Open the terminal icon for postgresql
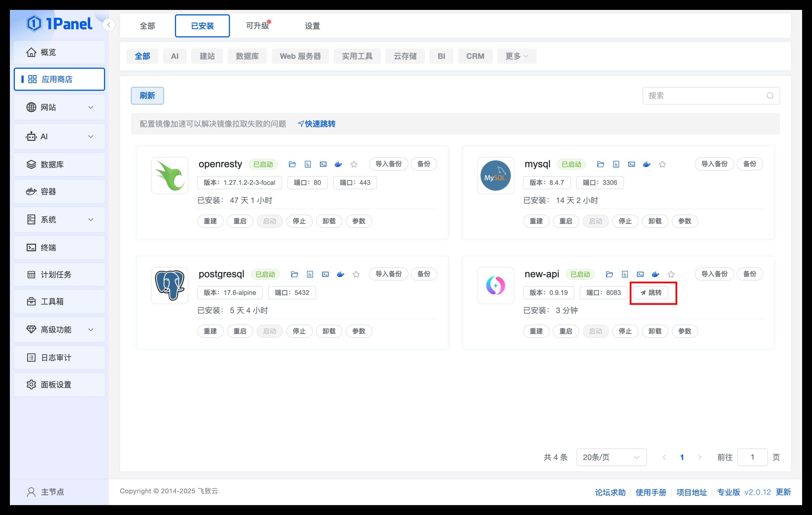The height and width of the screenshot is (515, 812). coord(325,274)
